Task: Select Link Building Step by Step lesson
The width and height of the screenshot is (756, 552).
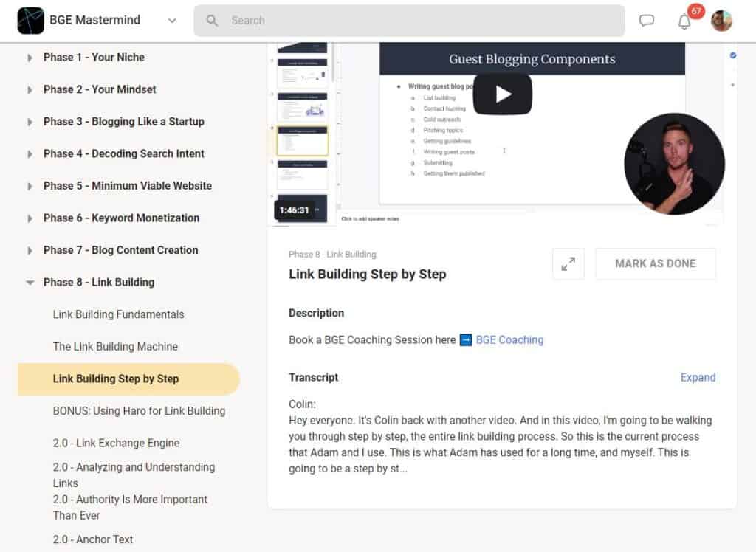Action: pyautogui.click(x=128, y=379)
